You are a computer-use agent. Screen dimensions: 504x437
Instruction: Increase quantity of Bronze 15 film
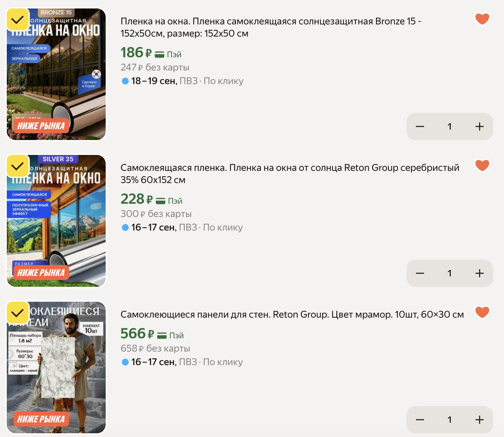[x=479, y=126]
